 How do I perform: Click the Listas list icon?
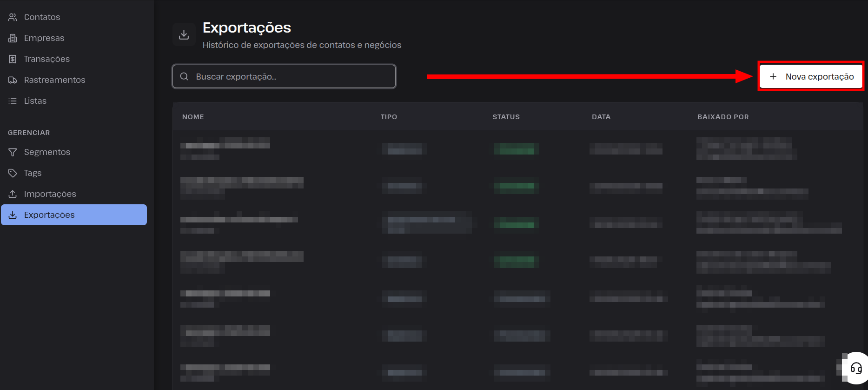click(x=13, y=101)
